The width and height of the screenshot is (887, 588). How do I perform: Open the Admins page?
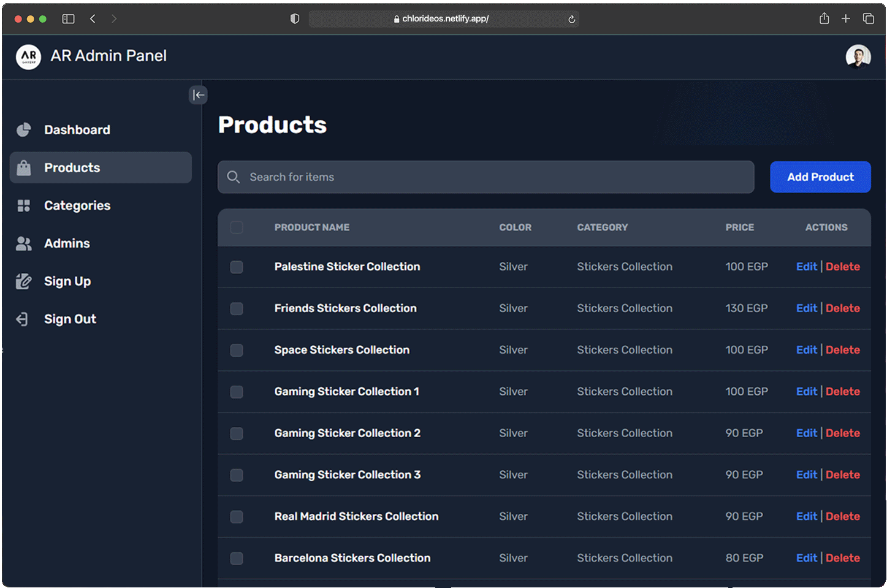[x=101, y=244]
